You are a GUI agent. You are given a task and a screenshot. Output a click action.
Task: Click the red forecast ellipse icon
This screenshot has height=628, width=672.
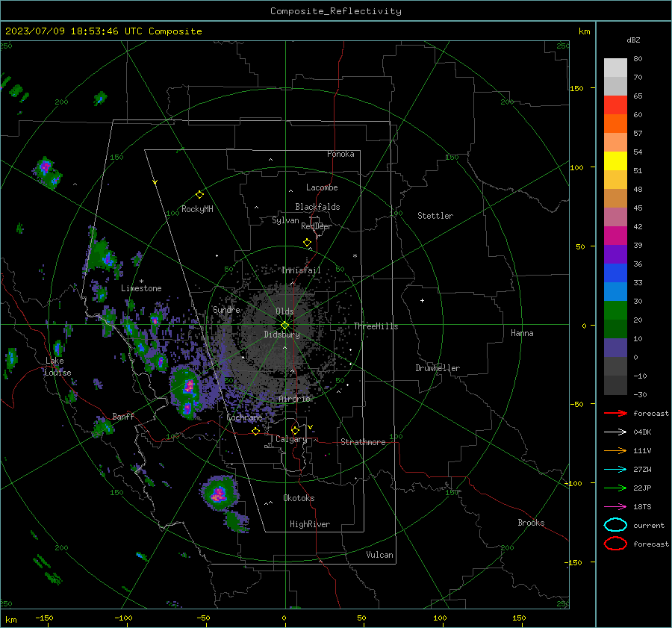615,544
